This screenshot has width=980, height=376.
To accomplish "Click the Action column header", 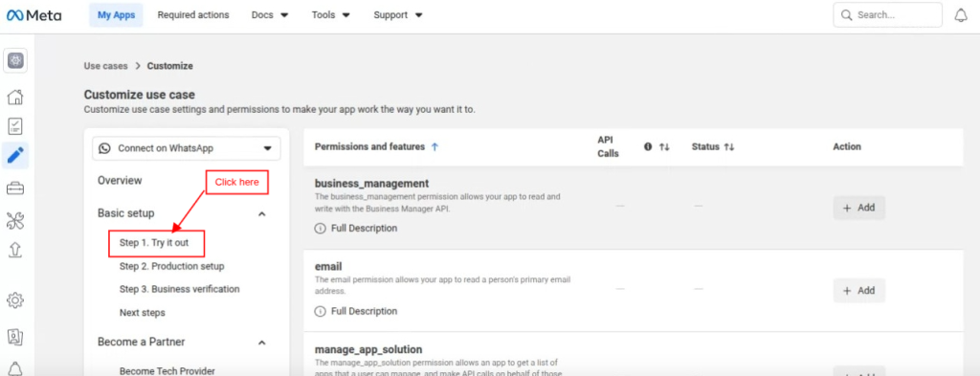I will [x=847, y=146].
